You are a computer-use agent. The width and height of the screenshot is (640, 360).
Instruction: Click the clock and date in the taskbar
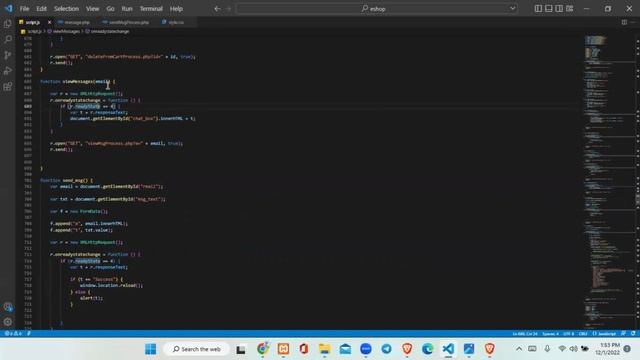[x=607, y=349]
